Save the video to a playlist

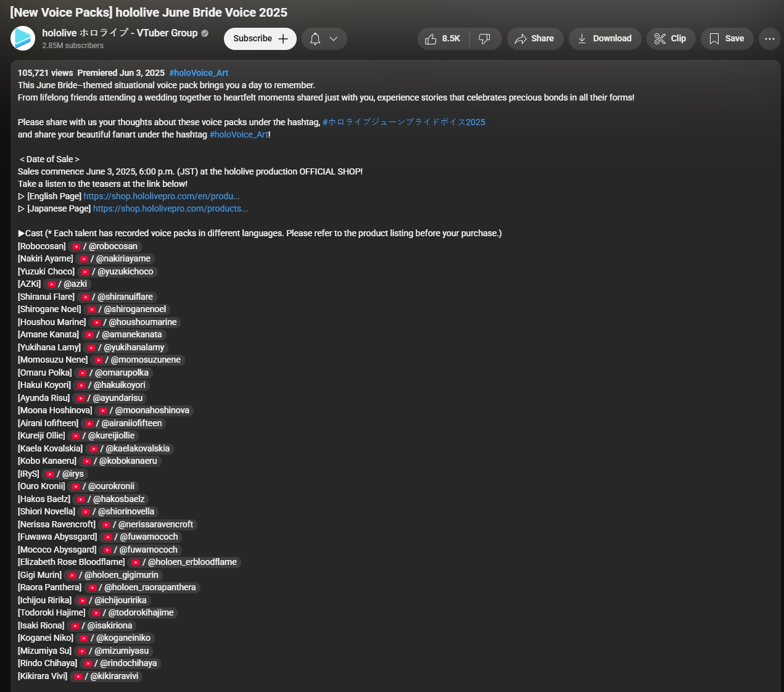tap(727, 39)
